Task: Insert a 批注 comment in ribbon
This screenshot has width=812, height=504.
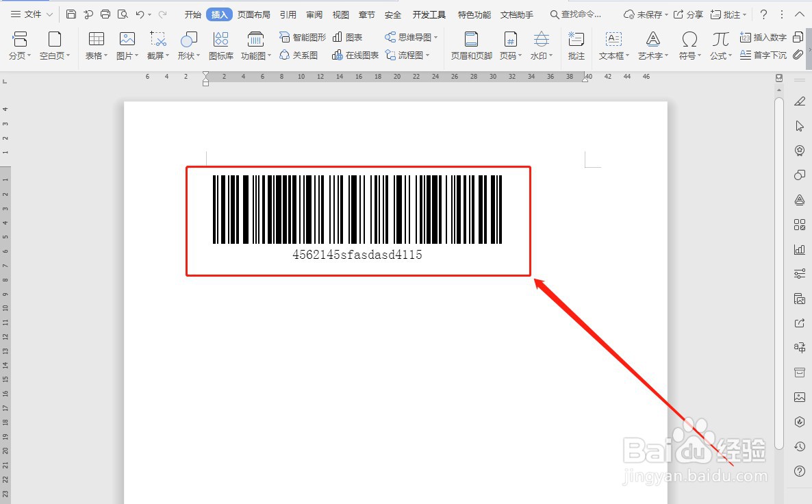Action: tap(576, 46)
